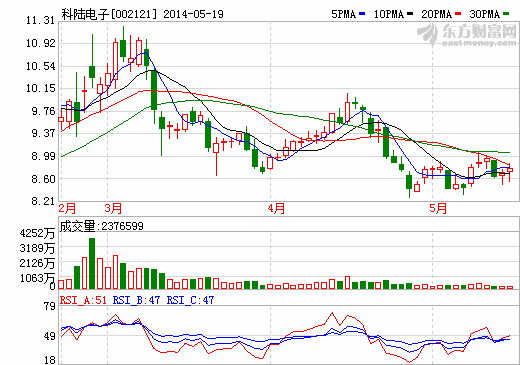The image size is (520, 365).
Task: Click the 8.99 price axis label
Action: tap(43, 156)
